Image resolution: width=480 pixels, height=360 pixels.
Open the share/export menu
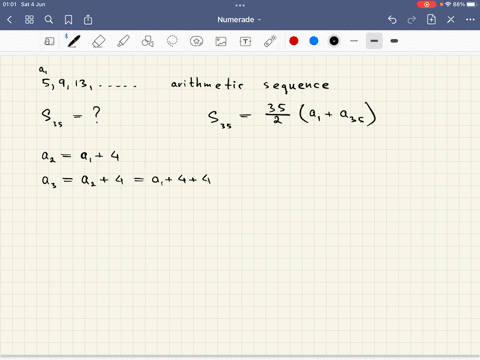[88, 20]
